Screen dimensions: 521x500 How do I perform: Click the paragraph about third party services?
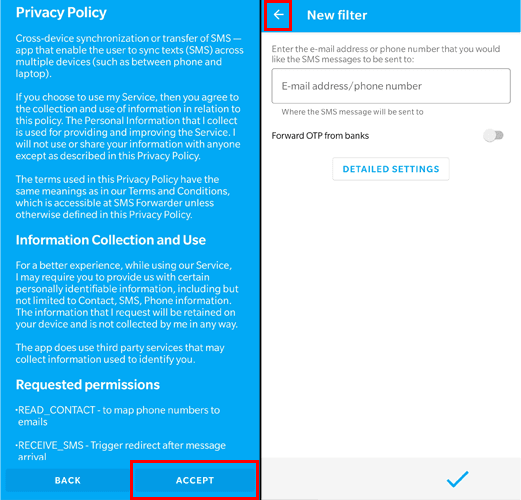point(120,353)
